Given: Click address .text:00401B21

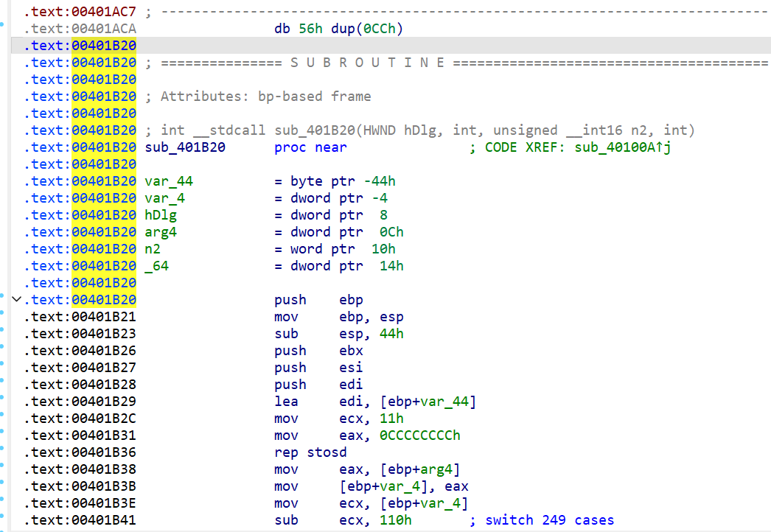Looking at the screenshot, I should (80, 317).
